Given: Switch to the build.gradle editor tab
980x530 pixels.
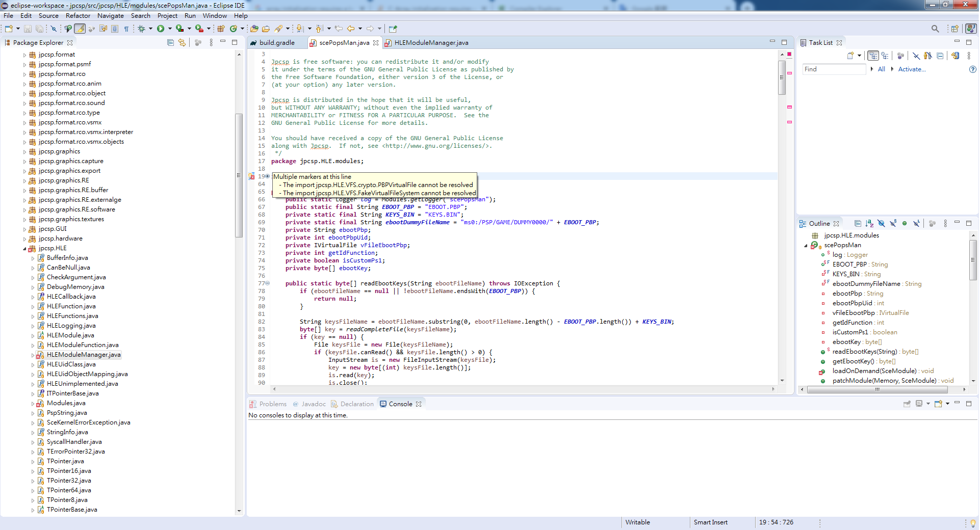Looking at the screenshot, I should point(276,43).
